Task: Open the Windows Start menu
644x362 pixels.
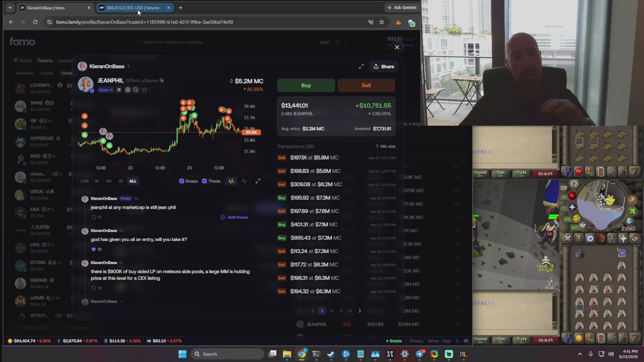Action: click(182, 354)
